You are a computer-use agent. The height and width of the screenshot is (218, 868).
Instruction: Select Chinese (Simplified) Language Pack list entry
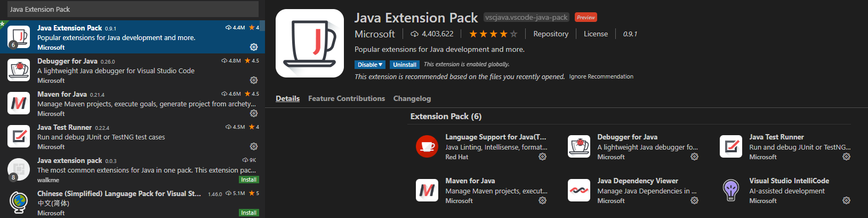[132, 202]
